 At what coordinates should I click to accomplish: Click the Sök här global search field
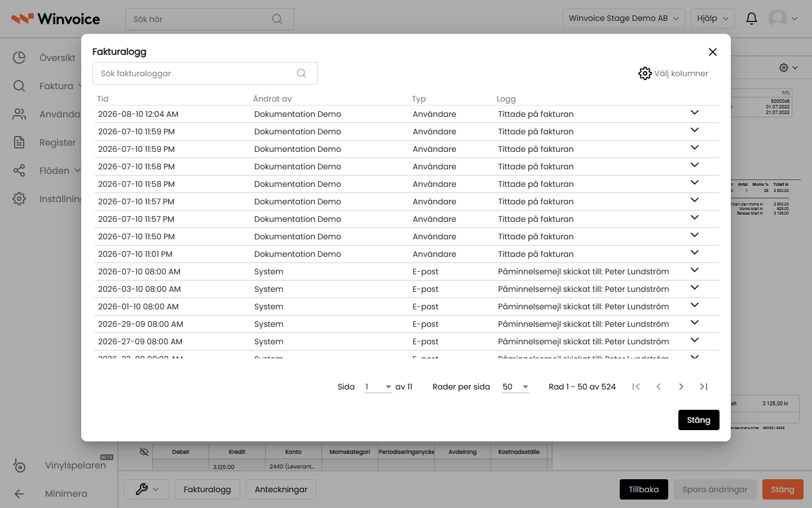coord(210,19)
